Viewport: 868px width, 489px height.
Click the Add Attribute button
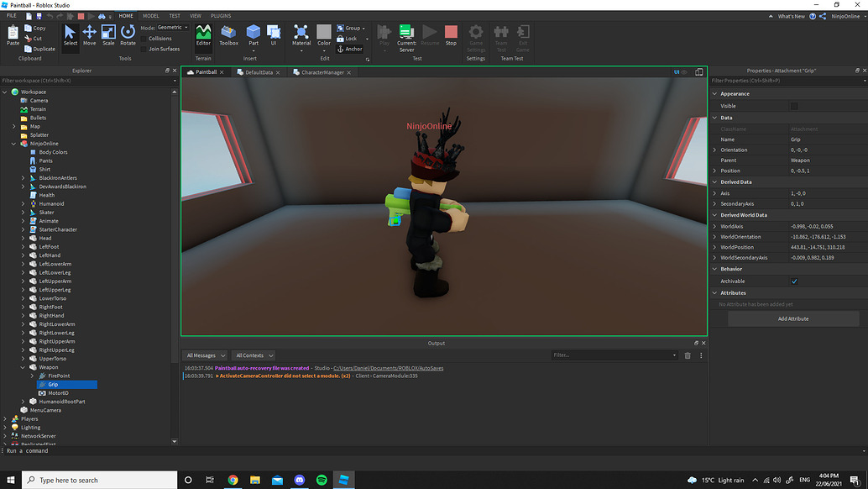click(x=793, y=319)
